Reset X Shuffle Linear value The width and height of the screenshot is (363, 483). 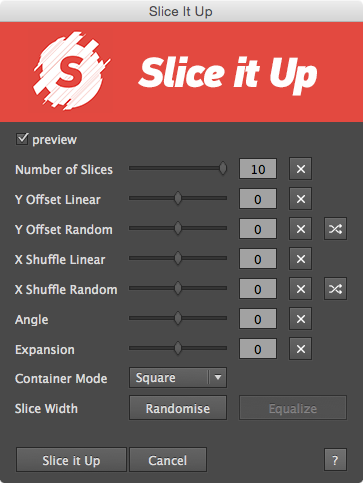coord(300,259)
